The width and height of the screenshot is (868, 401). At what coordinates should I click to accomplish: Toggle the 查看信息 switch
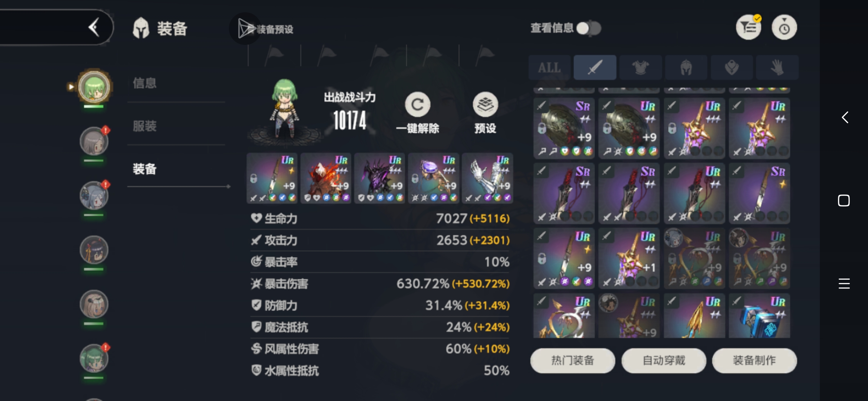pos(589,28)
